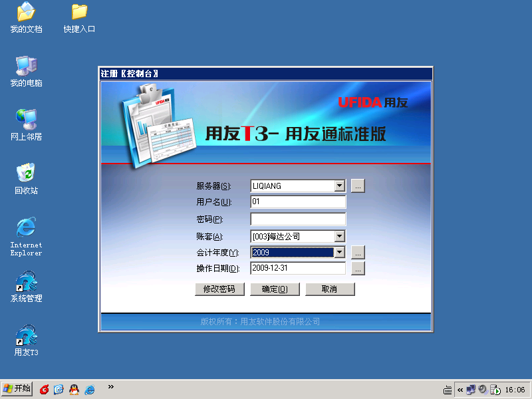
Task: Select the 系统管理 shortcut icon
Action: click(x=26, y=287)
